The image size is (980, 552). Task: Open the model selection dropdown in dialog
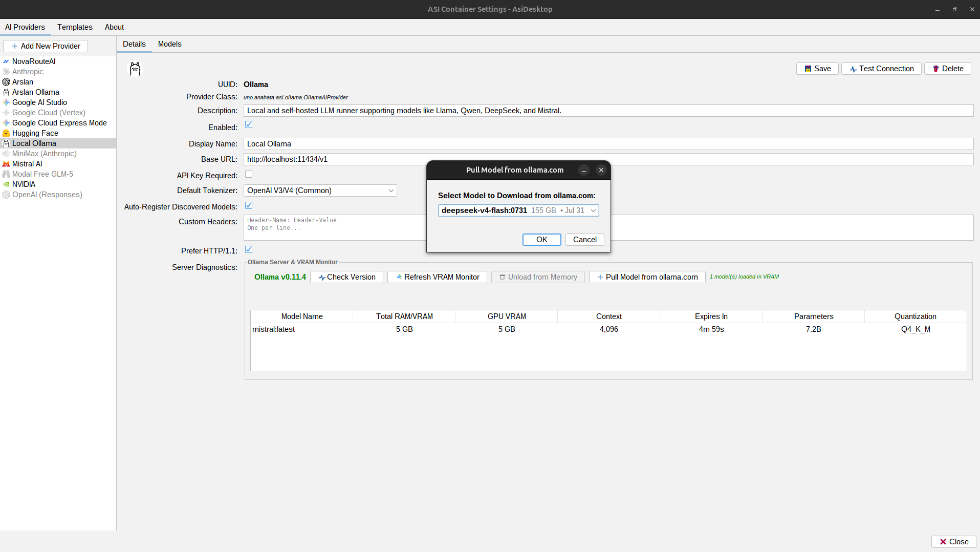(518, 210)
